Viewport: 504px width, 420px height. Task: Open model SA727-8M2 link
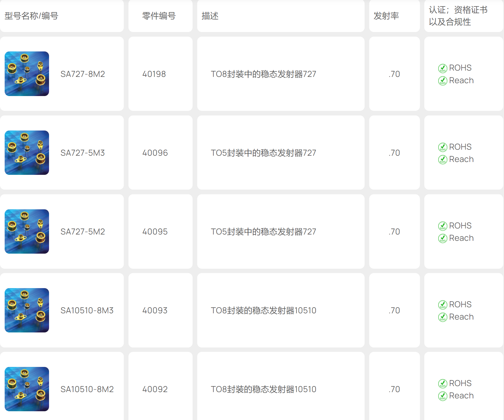pos(83,74)
